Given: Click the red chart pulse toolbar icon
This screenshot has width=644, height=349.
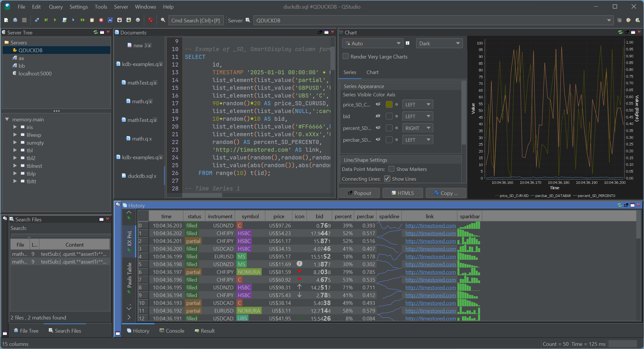Looking at the screenshot, I should click(x=150, y=20).
